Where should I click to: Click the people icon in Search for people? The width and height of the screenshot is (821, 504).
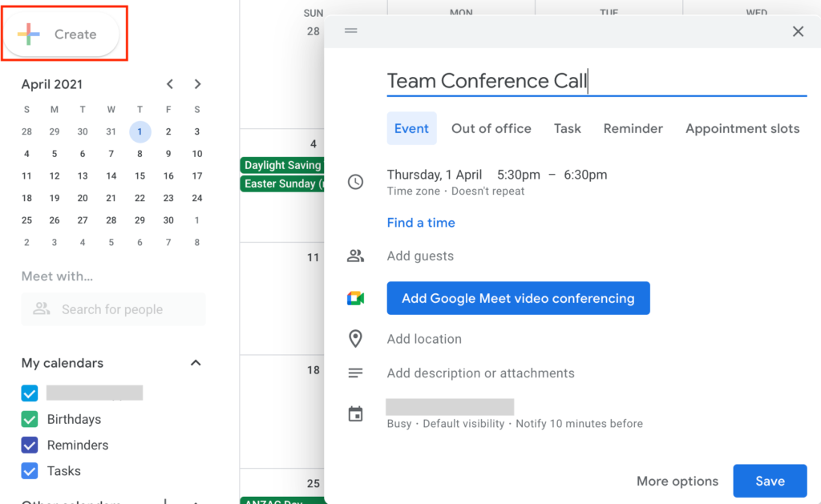(42, 308)
